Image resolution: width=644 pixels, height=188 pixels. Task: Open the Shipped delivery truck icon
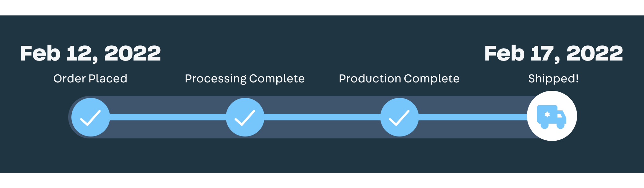552,116
